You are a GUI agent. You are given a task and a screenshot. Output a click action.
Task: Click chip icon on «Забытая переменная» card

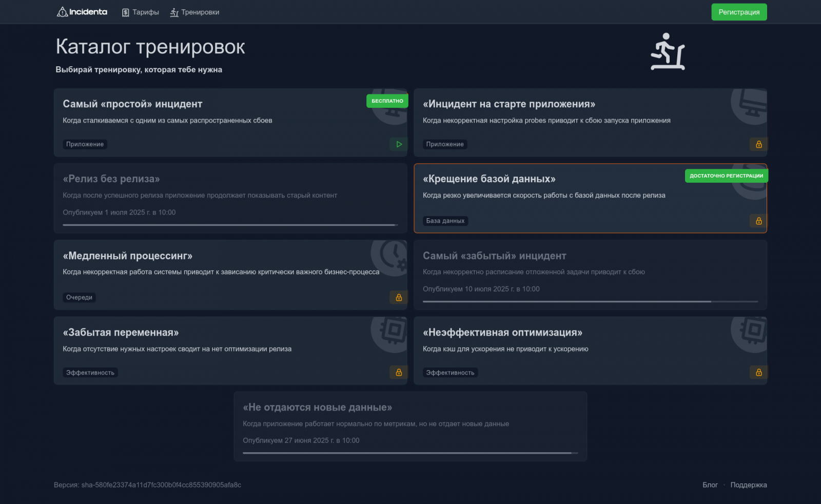coord(389,334)
